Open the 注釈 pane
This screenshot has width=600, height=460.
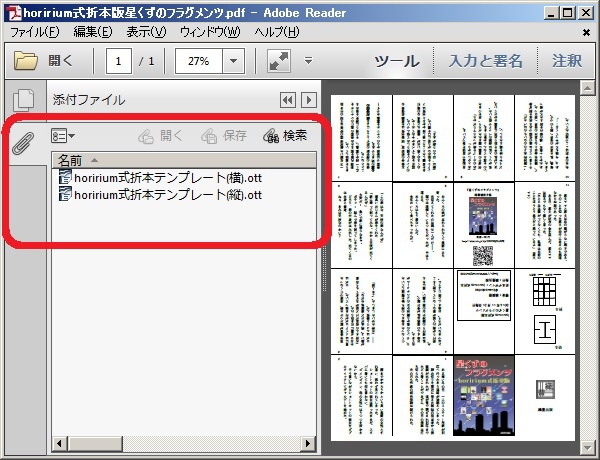[x=567, y=61]
